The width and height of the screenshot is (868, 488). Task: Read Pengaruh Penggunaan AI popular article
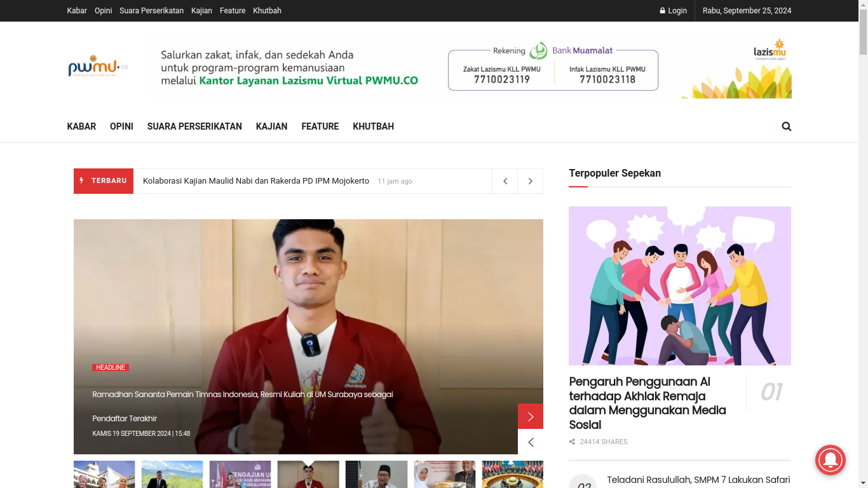pyautogui.click(x=647, y=403)
